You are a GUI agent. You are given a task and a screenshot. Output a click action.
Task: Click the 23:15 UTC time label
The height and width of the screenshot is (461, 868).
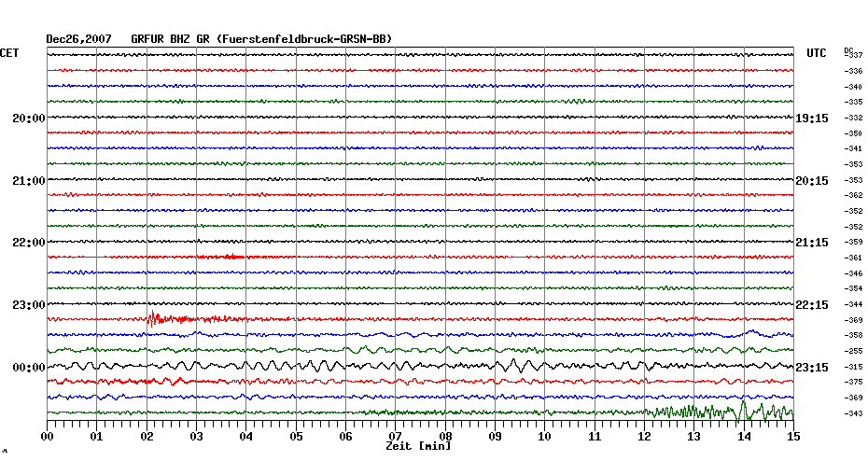coord(812,368)
